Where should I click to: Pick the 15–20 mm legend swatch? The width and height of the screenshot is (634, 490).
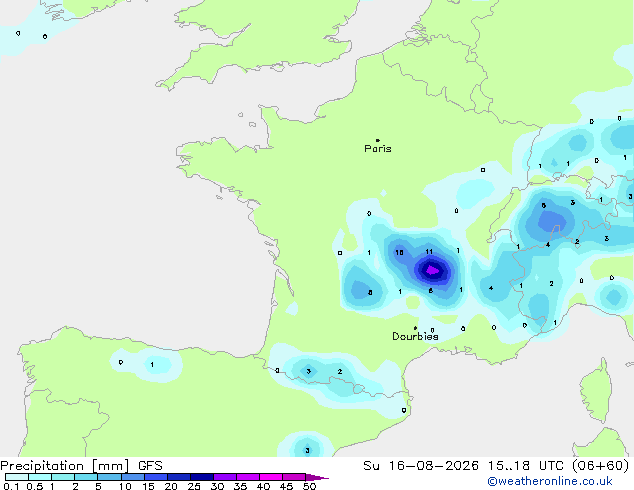156,477
